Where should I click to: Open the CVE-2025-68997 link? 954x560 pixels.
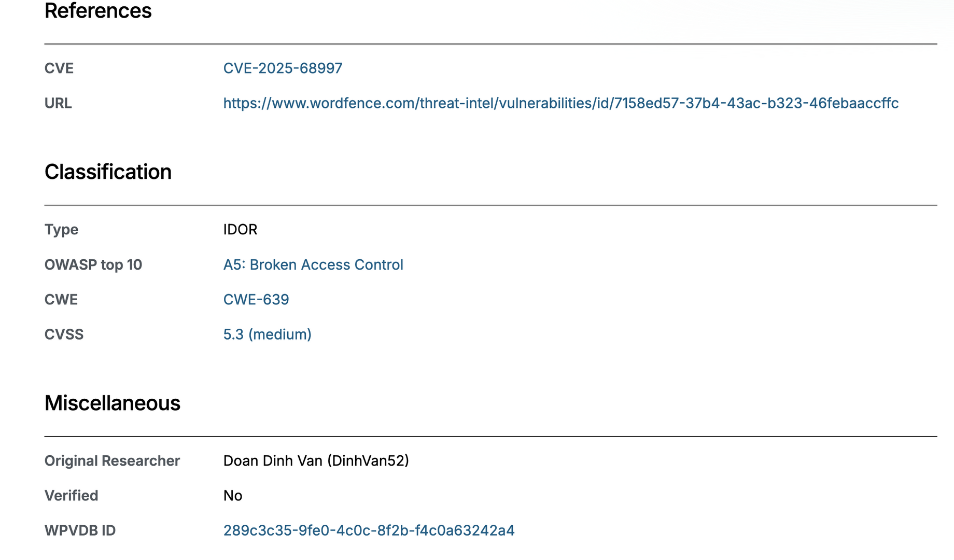coord(283,68)
